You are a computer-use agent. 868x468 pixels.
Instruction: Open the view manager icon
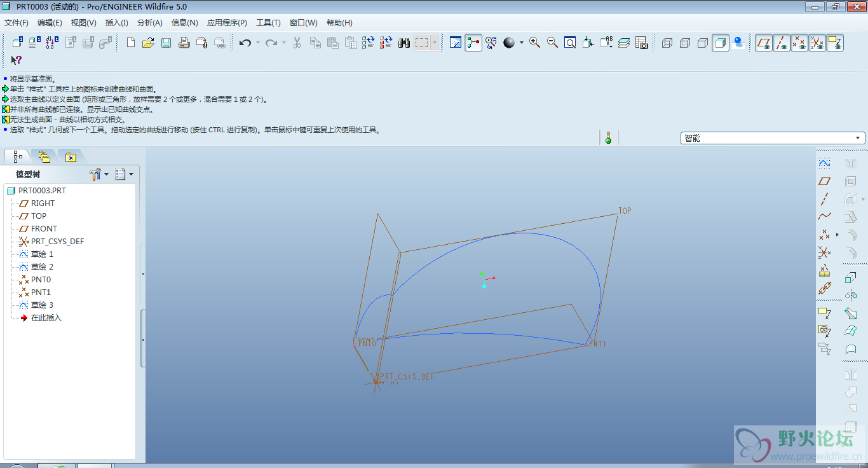pyautogui.click(x=642, y=43)
